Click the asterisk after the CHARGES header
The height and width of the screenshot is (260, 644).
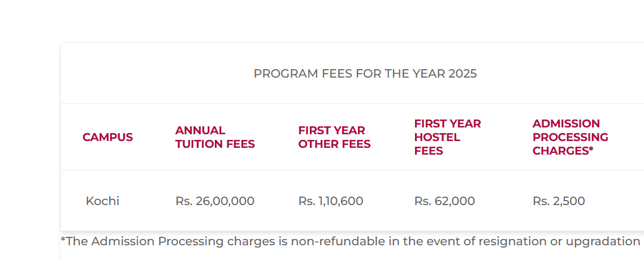(590, 150)
